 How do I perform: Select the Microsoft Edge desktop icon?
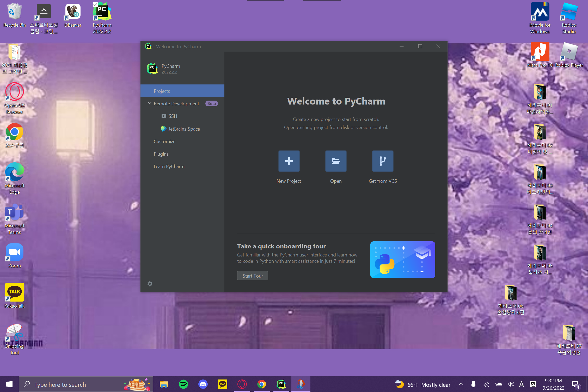coord(15,179)
